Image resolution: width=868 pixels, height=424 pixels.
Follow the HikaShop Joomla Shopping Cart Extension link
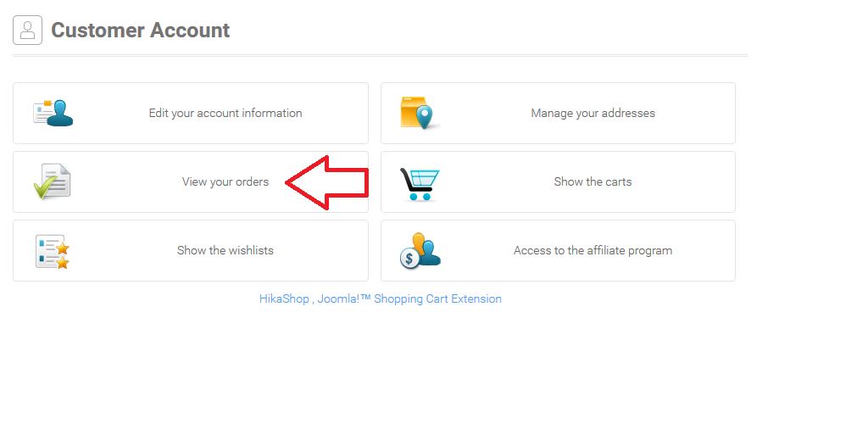click(381, 298)
